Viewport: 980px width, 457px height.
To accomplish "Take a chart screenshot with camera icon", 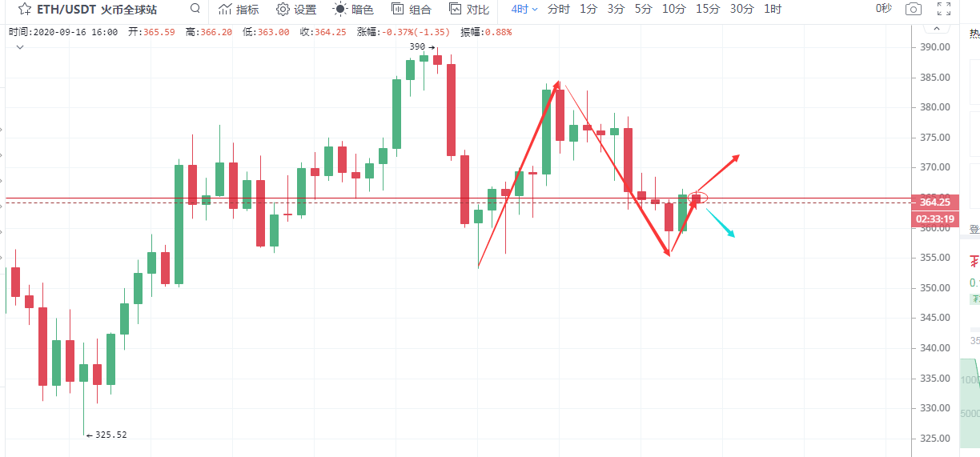I will [912, 10].
